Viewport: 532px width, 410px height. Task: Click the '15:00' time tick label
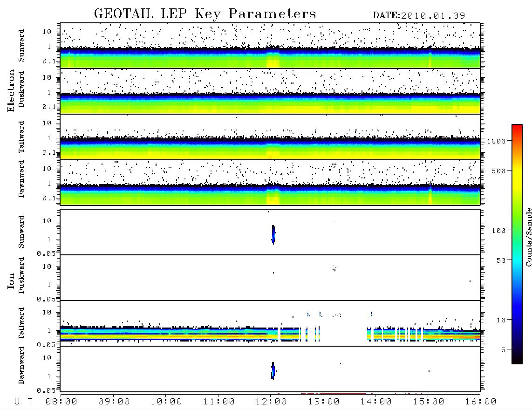click(429, 402)
